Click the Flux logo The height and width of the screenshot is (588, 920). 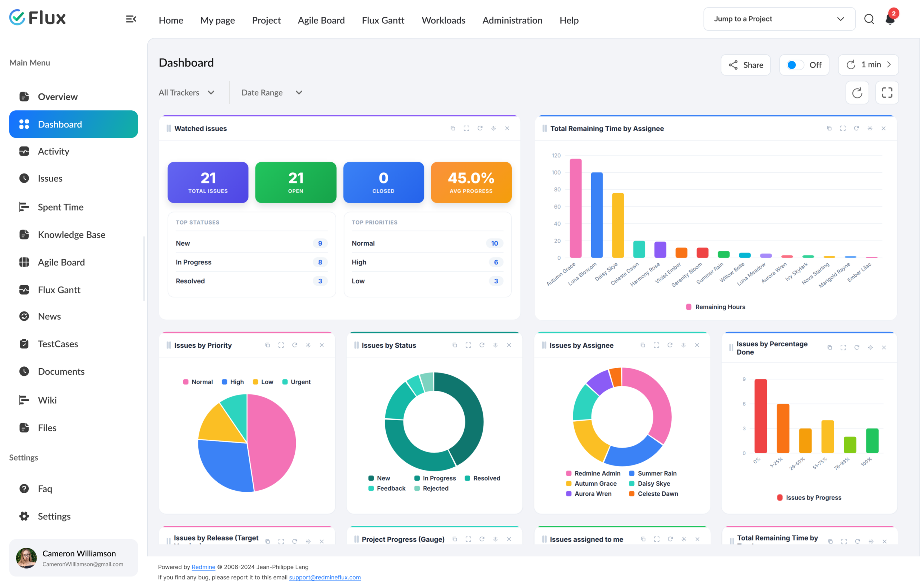click(37, 18)
